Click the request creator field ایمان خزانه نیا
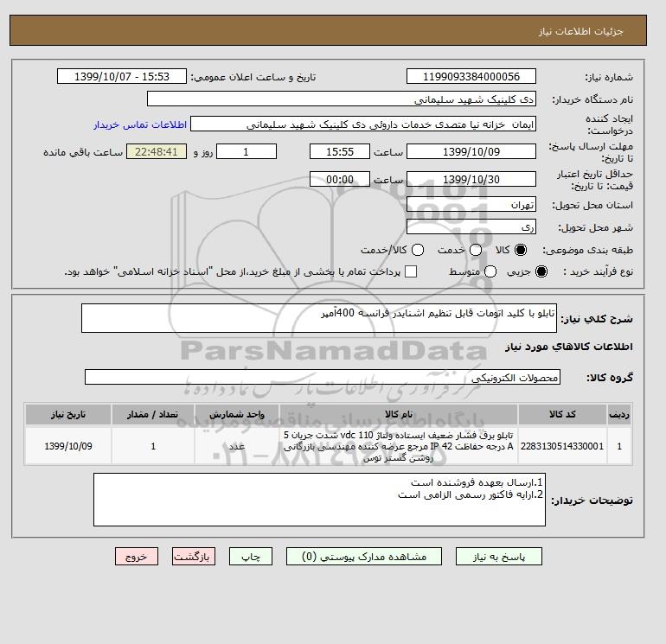The image size is (666, 644). click(363, 124)
